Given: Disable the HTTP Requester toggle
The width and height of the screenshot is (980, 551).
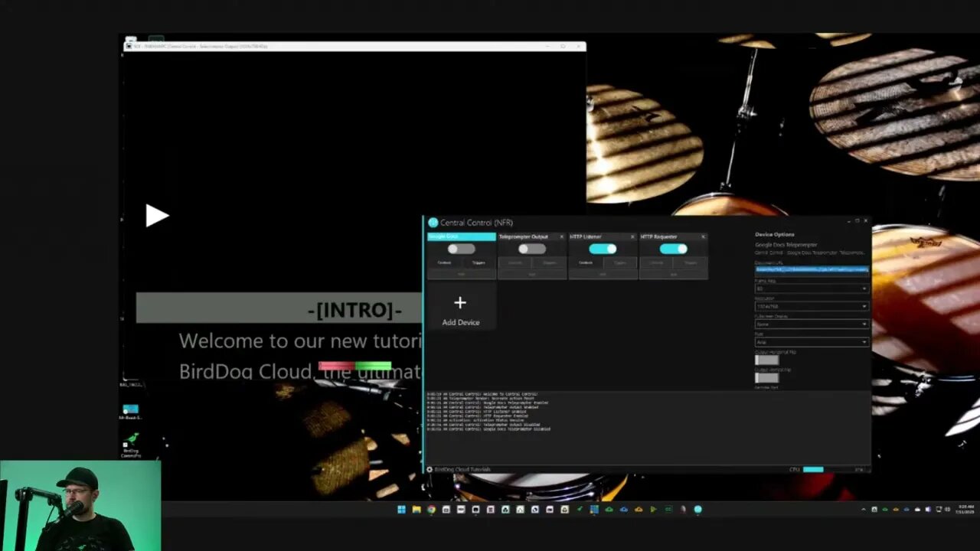Looking at the screenshot, I should coord(673,249).
